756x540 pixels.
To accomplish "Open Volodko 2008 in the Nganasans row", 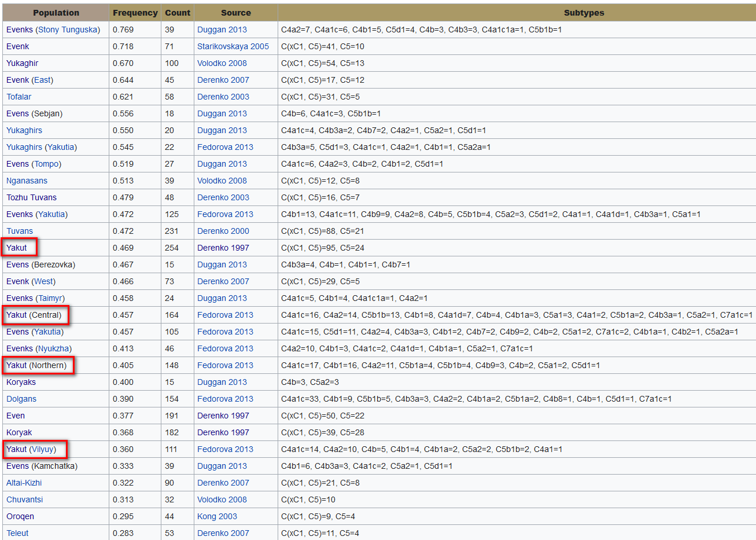I will (x=222, y=181).
